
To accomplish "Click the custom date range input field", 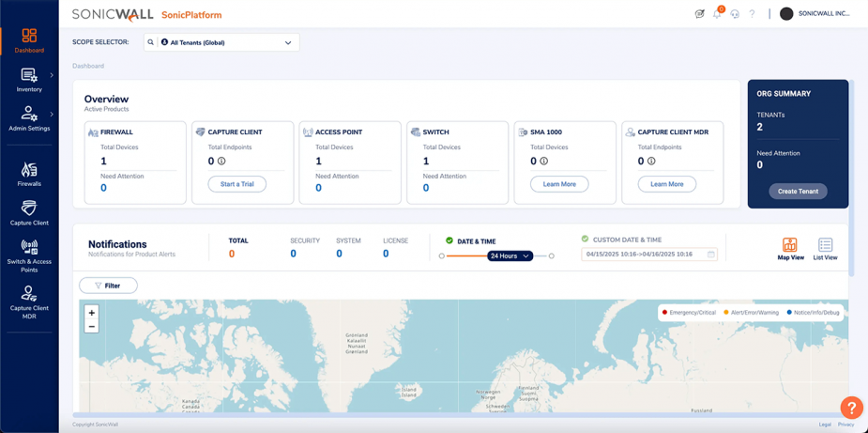I will coord(649,255).
